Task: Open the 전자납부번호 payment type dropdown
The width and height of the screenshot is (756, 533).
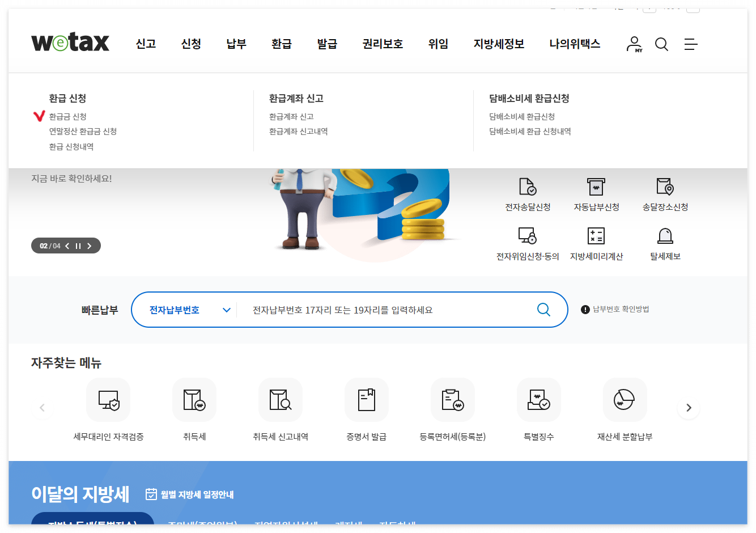Action: 184,310
